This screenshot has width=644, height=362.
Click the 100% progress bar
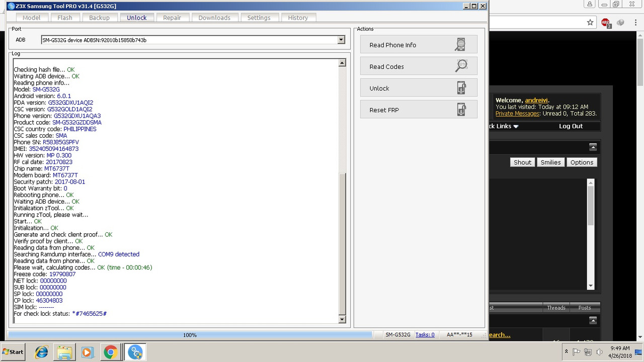190,335
